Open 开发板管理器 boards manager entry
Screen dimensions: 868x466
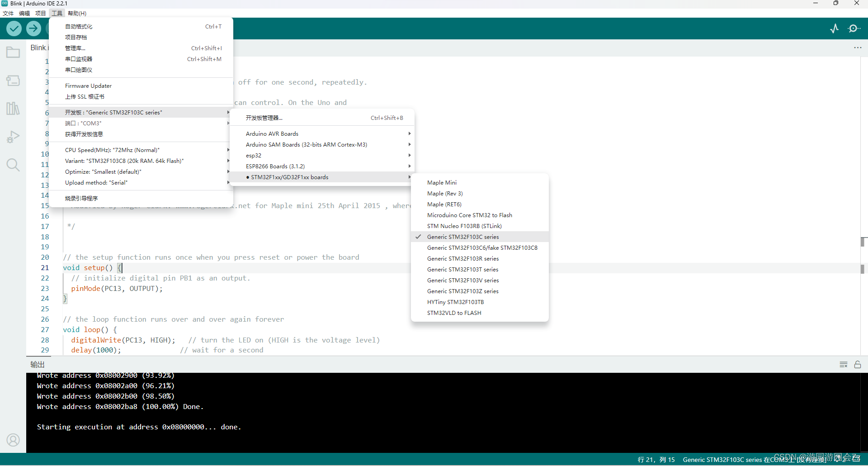tap(321, 118)
